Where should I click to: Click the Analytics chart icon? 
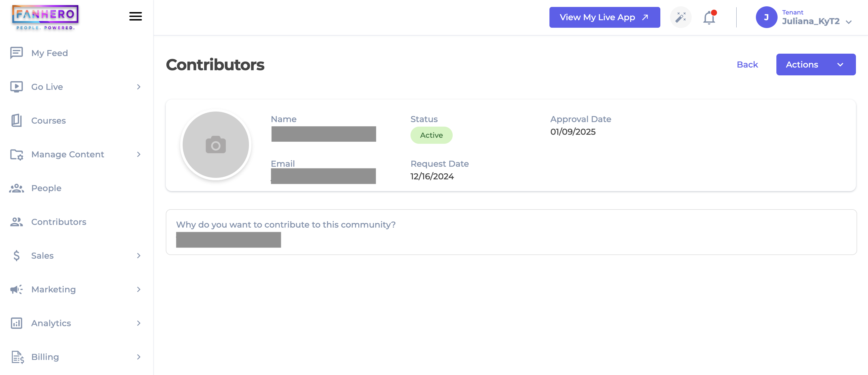pos(16,323)
